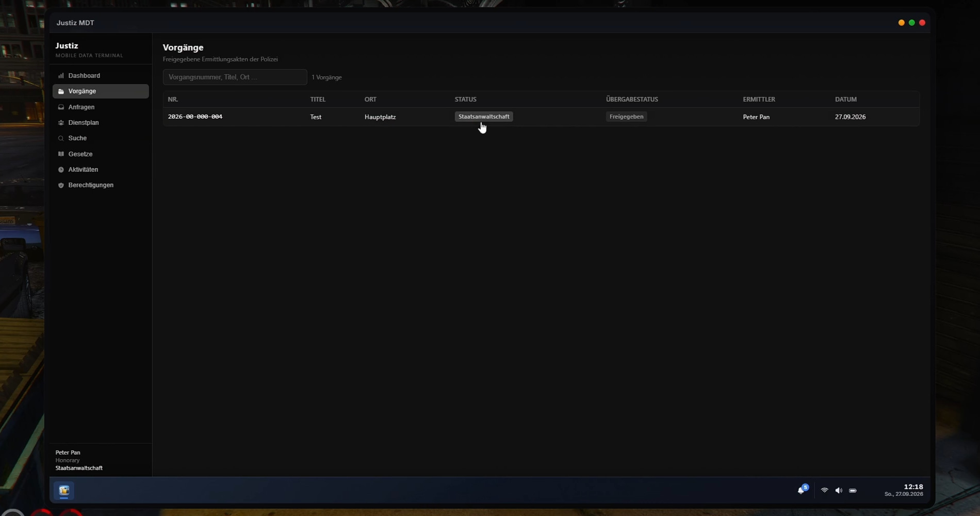Screen dimensions: 980x516
Task: Click the ERMITTLER column header
Action: point(759,100)
